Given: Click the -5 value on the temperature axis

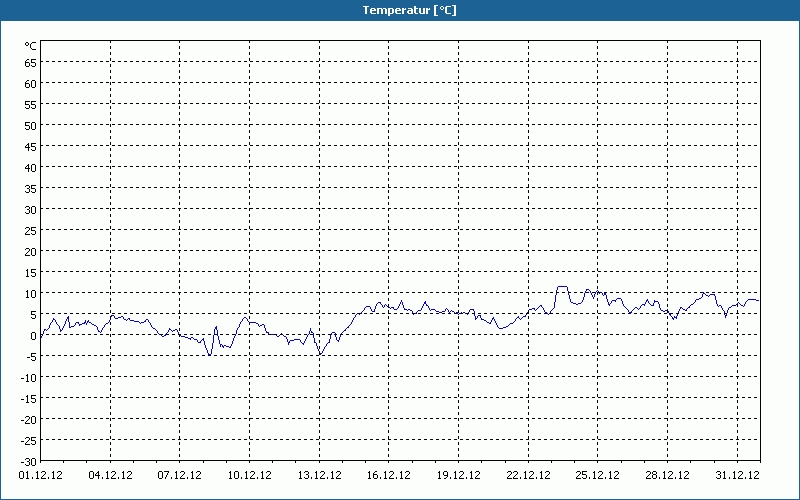Looking at the screenshot, I should (x=30, y=357).
